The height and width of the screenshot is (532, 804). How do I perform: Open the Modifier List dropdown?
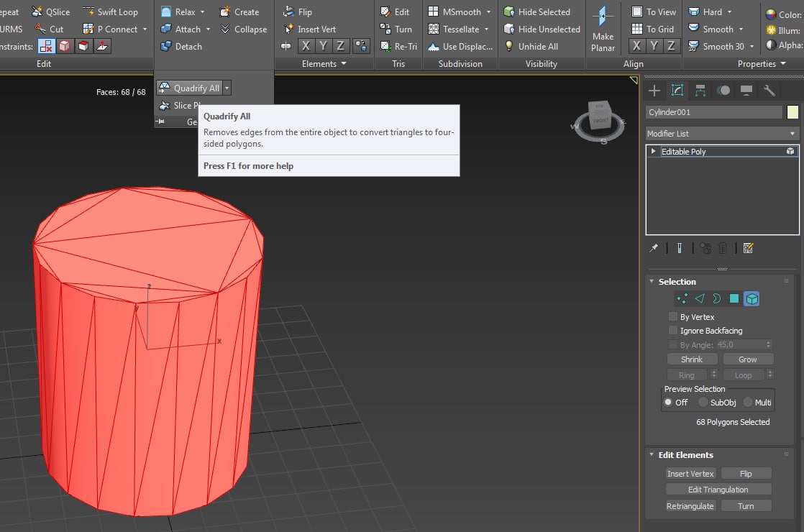click(x=721, y=134)
